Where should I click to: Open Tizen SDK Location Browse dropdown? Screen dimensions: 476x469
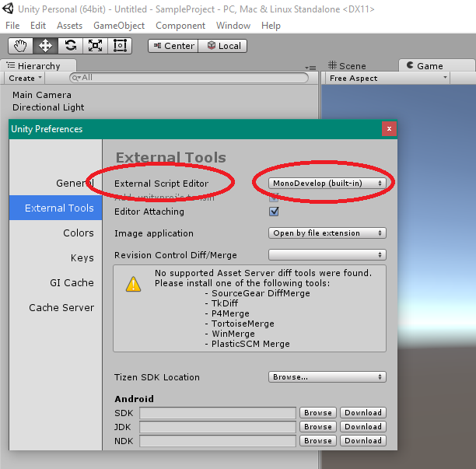coord(327,377)
